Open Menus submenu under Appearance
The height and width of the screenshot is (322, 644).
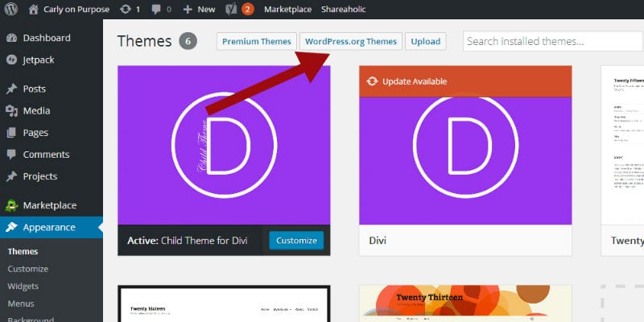click(x=21, y=304)
